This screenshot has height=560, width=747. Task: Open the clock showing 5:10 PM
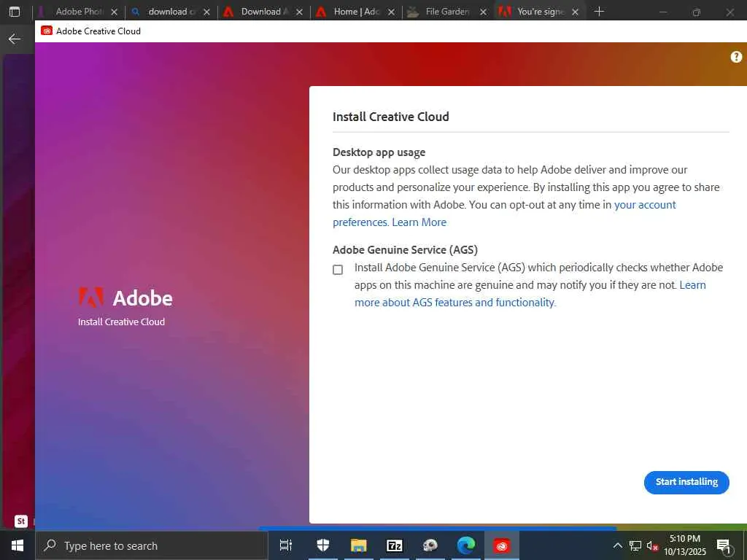(x=685, y=545)
